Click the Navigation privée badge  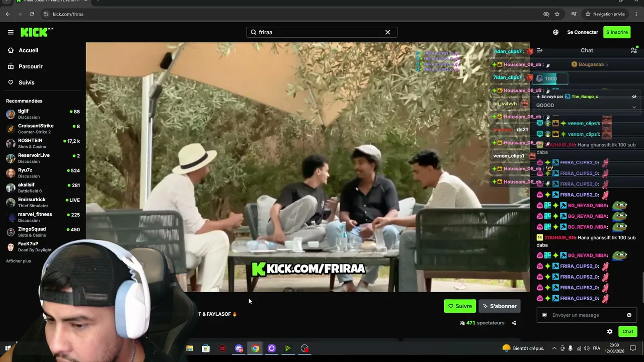tap(605, 14)
